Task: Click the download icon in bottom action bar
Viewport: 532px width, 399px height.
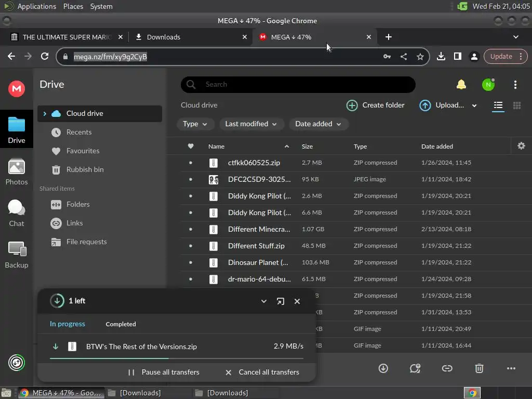Action: [x=383, y=368]
